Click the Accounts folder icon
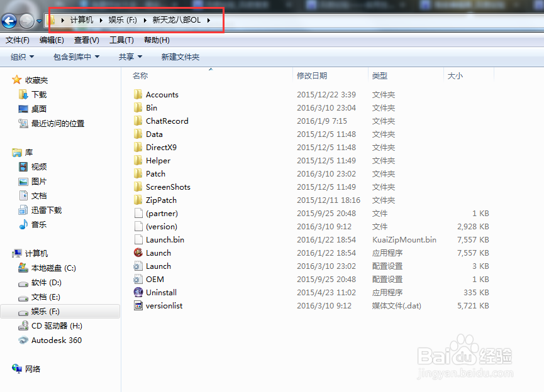 (138, 94)
